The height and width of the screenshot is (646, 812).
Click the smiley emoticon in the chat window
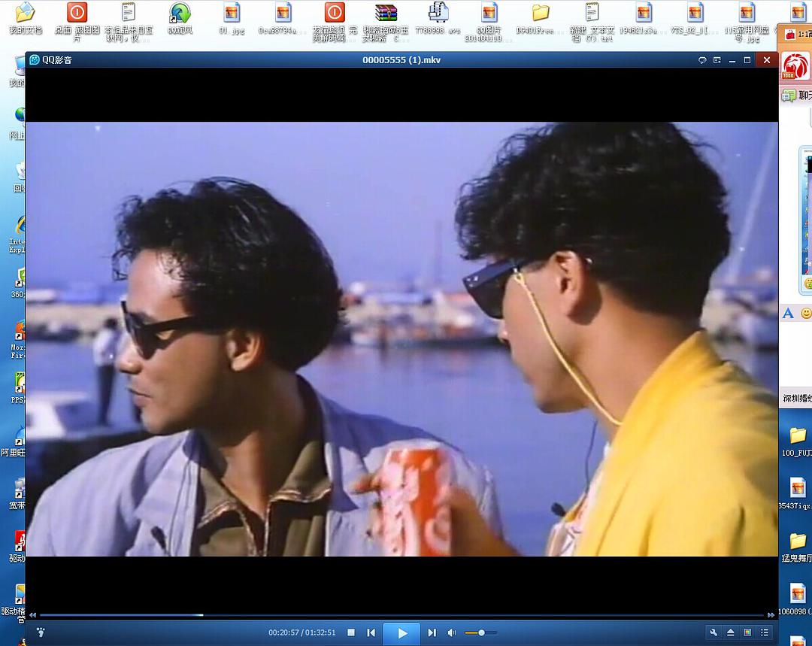806,313
